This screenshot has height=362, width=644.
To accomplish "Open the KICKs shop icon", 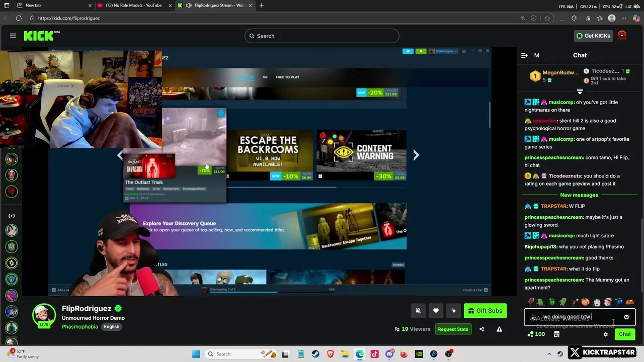I will pyautogui.click(x=556, y=334).
